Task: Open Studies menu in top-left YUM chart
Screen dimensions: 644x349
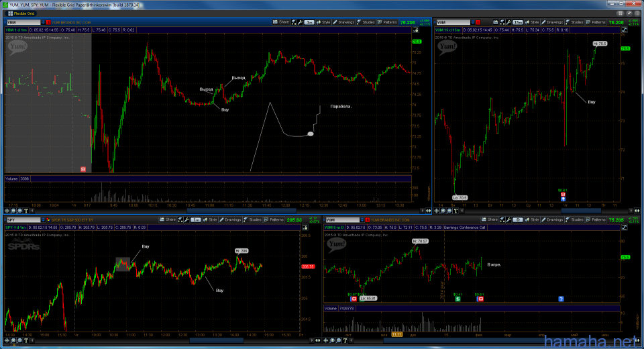Action: 366,22
